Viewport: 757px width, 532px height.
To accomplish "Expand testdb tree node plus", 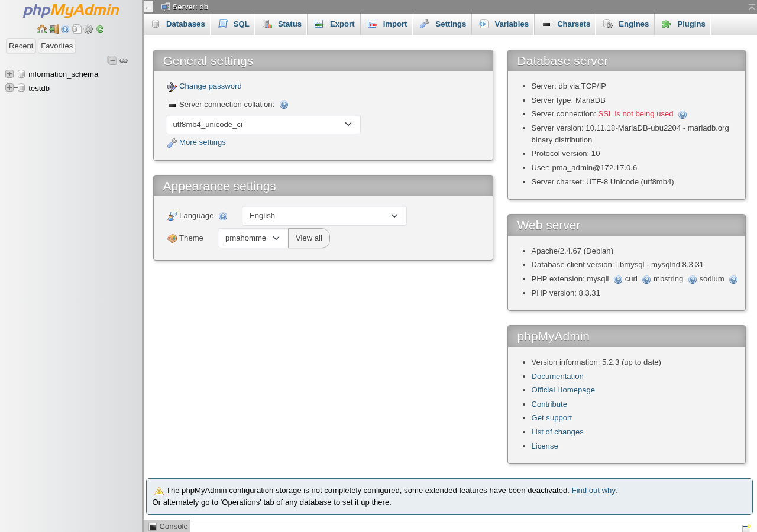I will (9, 87).
